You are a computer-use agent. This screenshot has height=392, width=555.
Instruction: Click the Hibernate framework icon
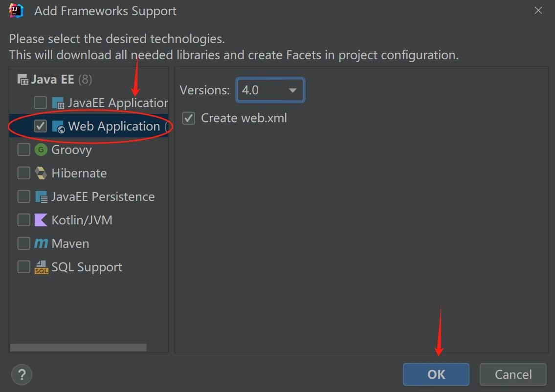[41, 173]
